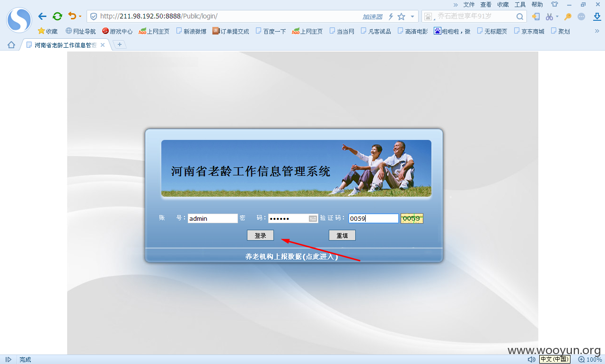Click the home page icon
Viewport: 605px width, 364px height.
[11, 45]
